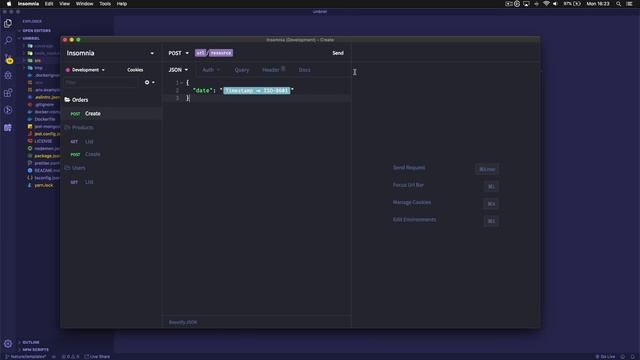The image size is (640, 360).
Task: Select the GET List request under Users
Action: (x=111, y=182)
